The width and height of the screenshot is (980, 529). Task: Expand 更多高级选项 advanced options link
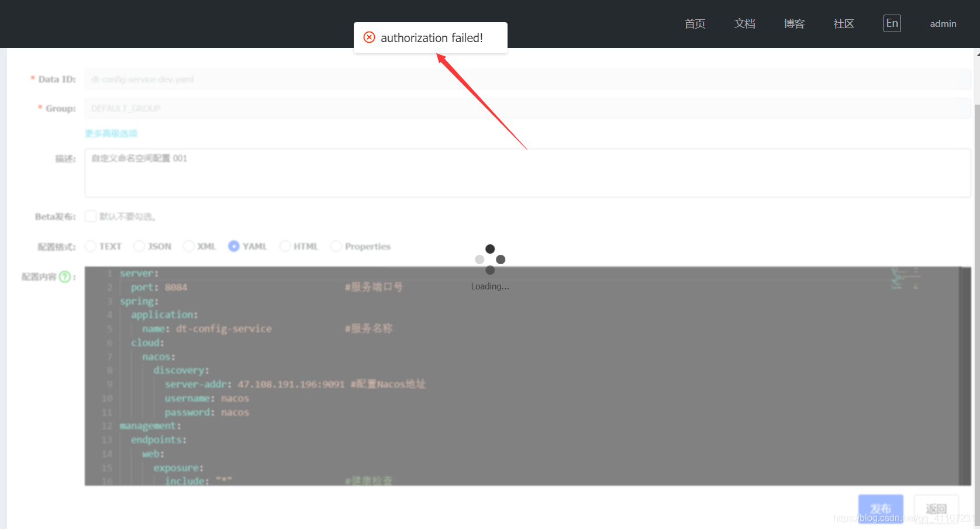tap(111, 133)
